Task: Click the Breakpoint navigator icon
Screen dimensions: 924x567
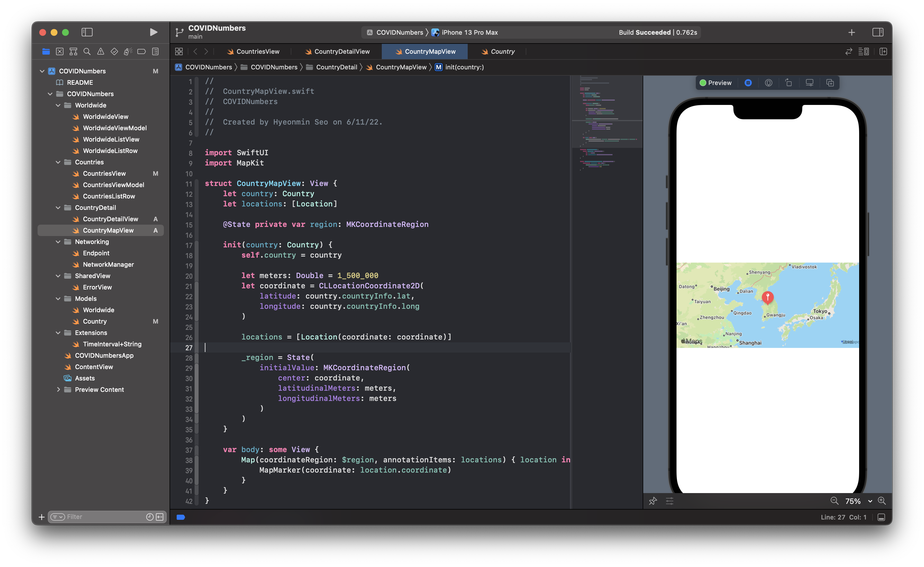Action: pyautogui.click(x=141, y=51)
